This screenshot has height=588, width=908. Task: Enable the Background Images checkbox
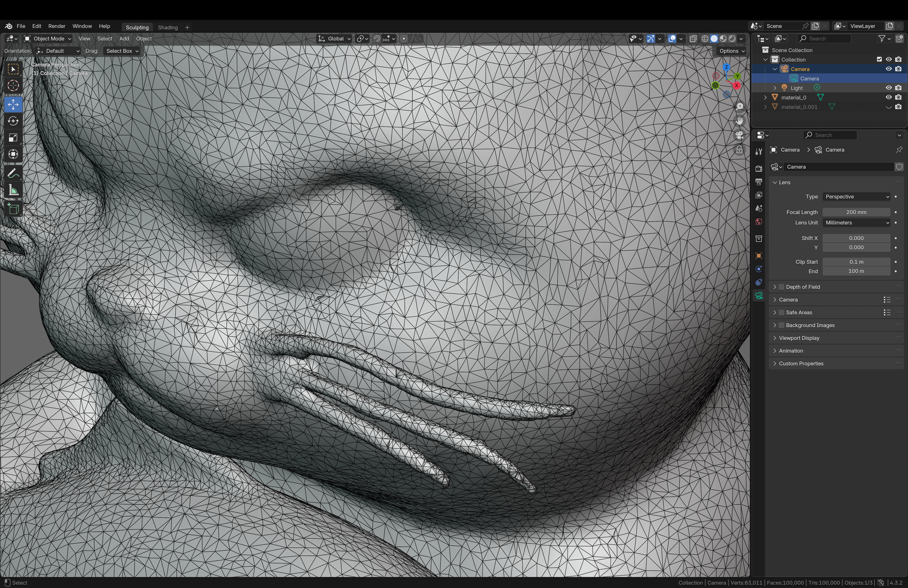coord(781,325)
